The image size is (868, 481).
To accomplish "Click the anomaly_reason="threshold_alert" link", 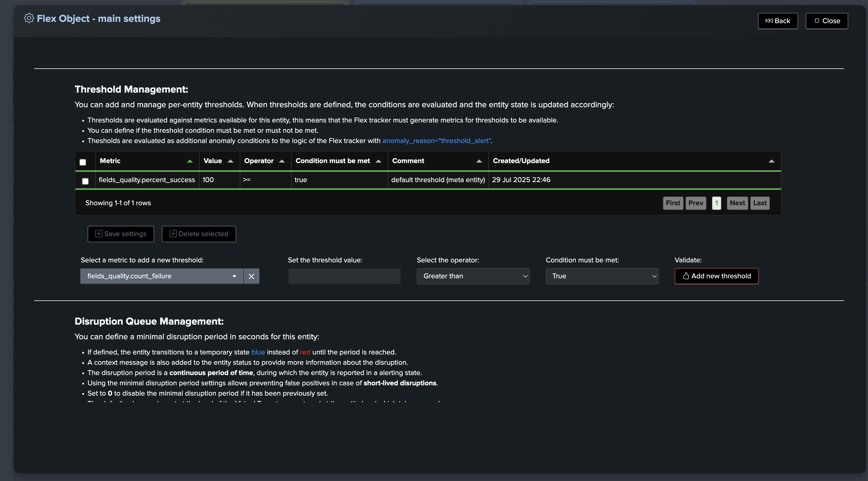I will [x=436, y=141].
